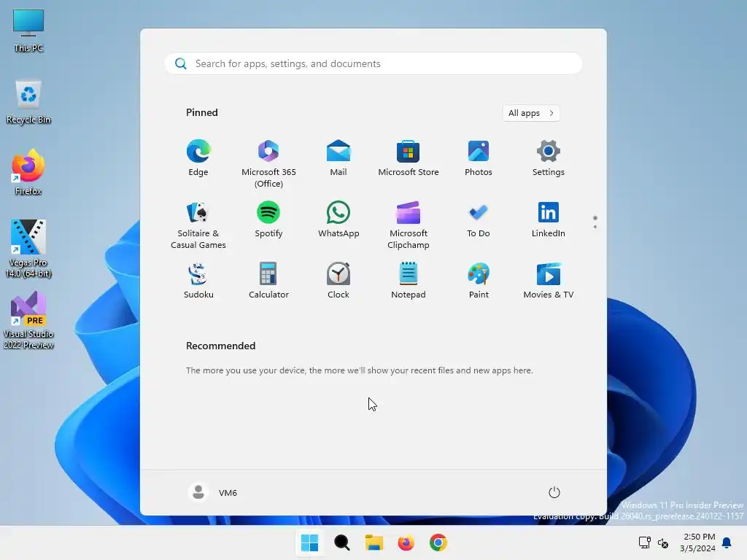Go to the next page of pinned apps
747x560 pixels.
595,227
